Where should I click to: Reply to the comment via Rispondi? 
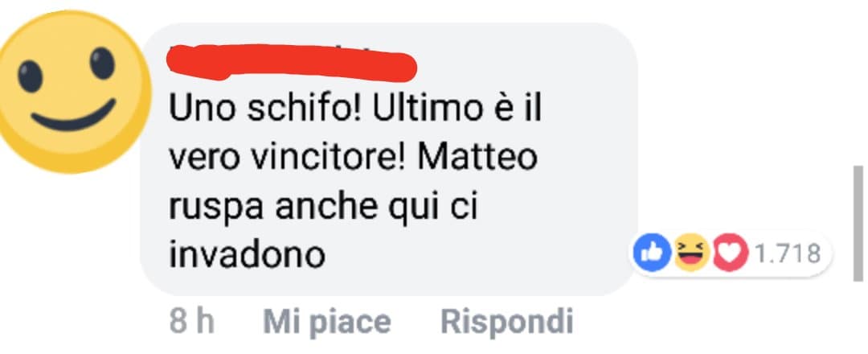coord(506,321)
